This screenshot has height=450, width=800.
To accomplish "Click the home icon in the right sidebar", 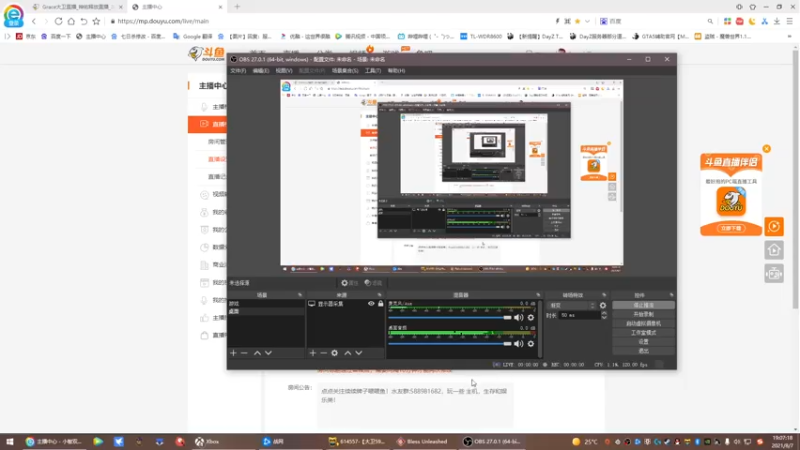I will tap(774, 250).
